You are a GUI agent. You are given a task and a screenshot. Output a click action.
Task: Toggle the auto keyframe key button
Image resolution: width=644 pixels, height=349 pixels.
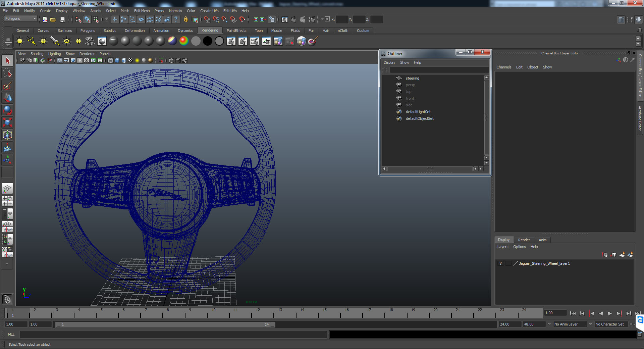point(632,324)
